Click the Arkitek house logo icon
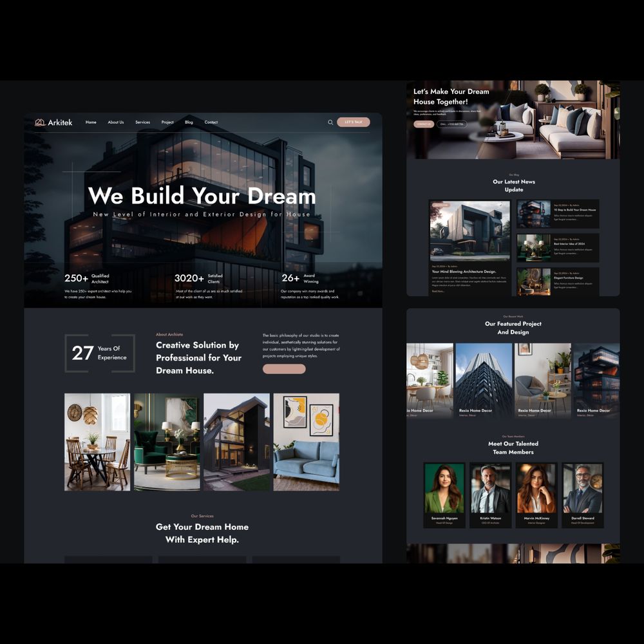This screenshot has width=644, height=644. coord(40,122)
